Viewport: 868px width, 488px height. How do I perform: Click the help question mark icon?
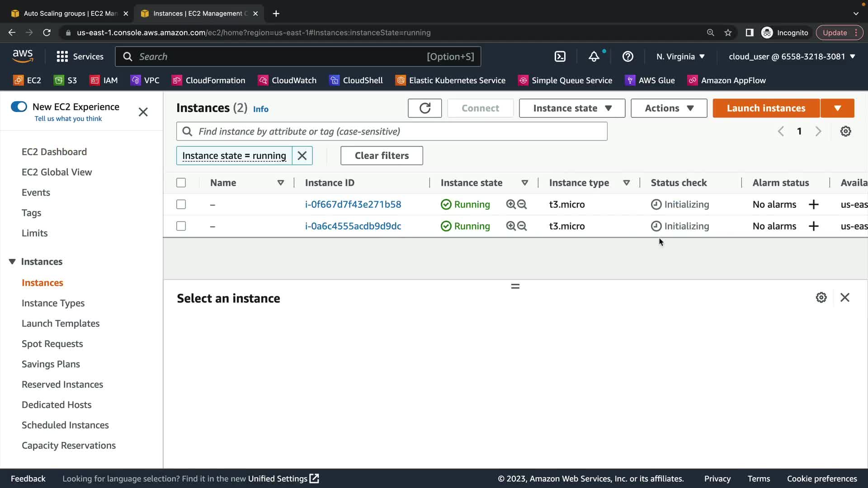[x=627, y=56]
